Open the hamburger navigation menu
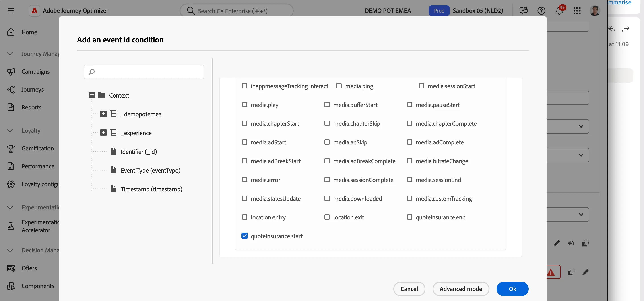Screen dimensions: 644x301 click(x=11, y=10)
